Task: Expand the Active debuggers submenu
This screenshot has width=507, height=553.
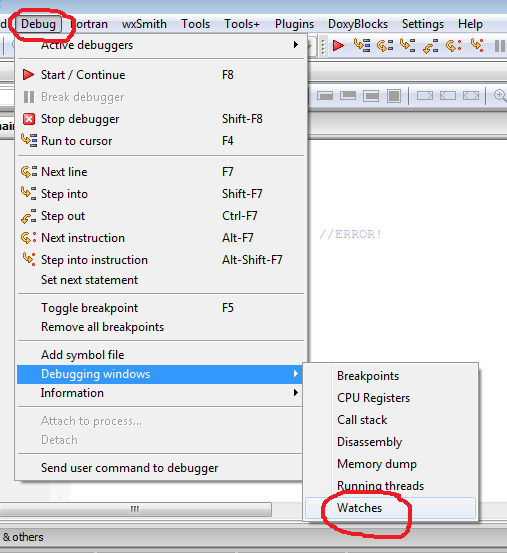Action: (161, 45)
